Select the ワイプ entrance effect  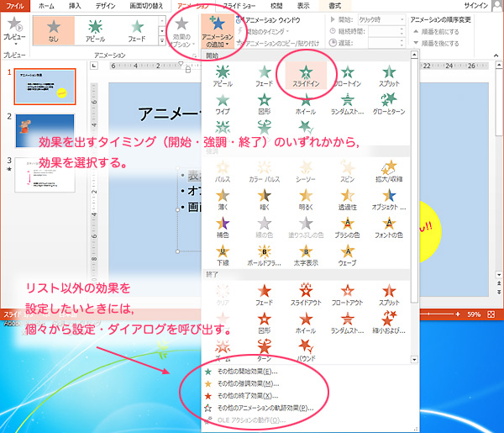(x=223, y=104)
